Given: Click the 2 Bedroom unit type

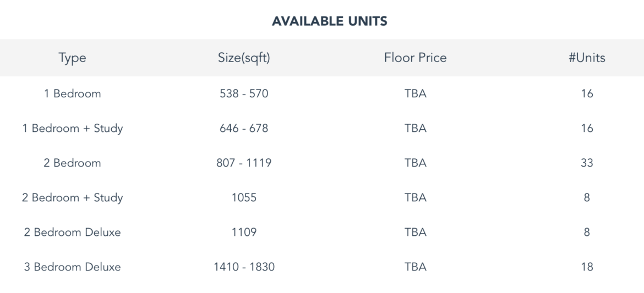Looking at the screenshot, I should pyautogui.click(x=72, y=163).
